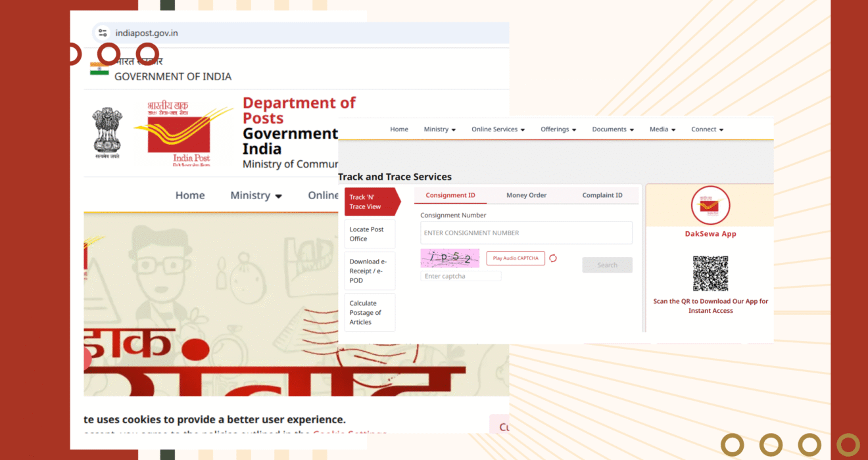The width and height of the screenshot is (868, 460).
Task: Expand the Documents dropdown menu
Action: 613,129
